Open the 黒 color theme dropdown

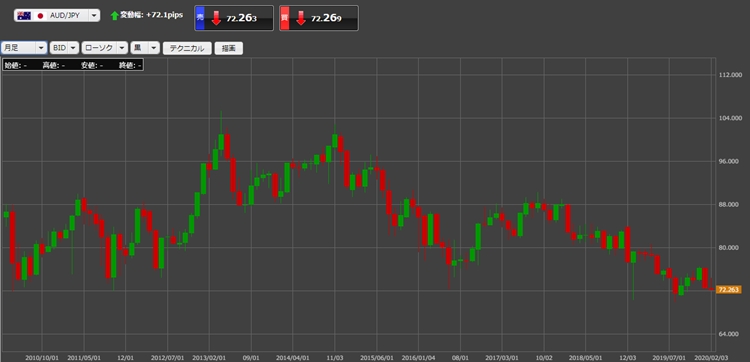tap(145, 48)
